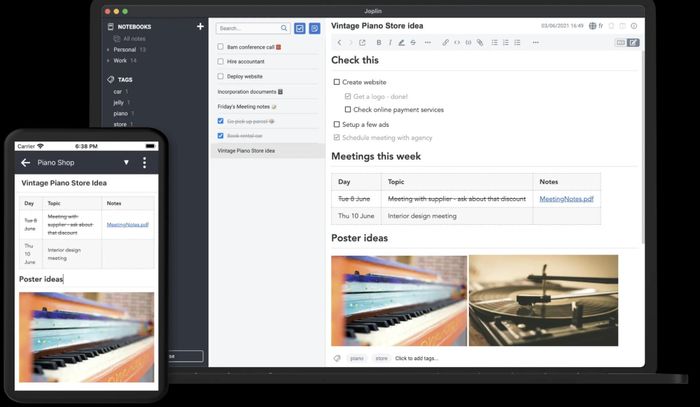Image resolution: width=700 pixels, height=407 pixels.
Task: Uncheck the Go pick up parcel to-do
Action: (221, 121)
